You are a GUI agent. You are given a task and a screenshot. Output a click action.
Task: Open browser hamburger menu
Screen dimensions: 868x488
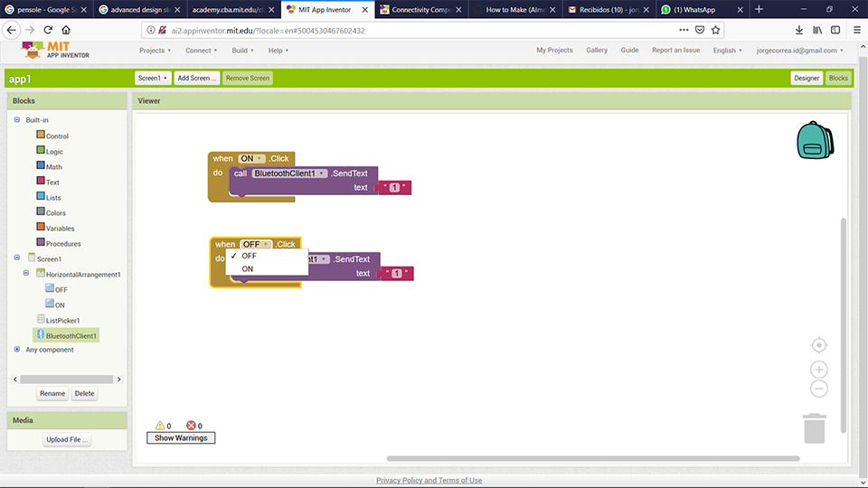click(x=856, y=30)
